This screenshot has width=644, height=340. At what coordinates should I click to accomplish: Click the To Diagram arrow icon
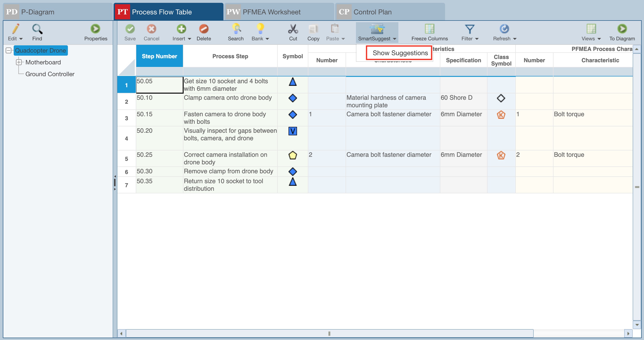[x=622, y=29]
